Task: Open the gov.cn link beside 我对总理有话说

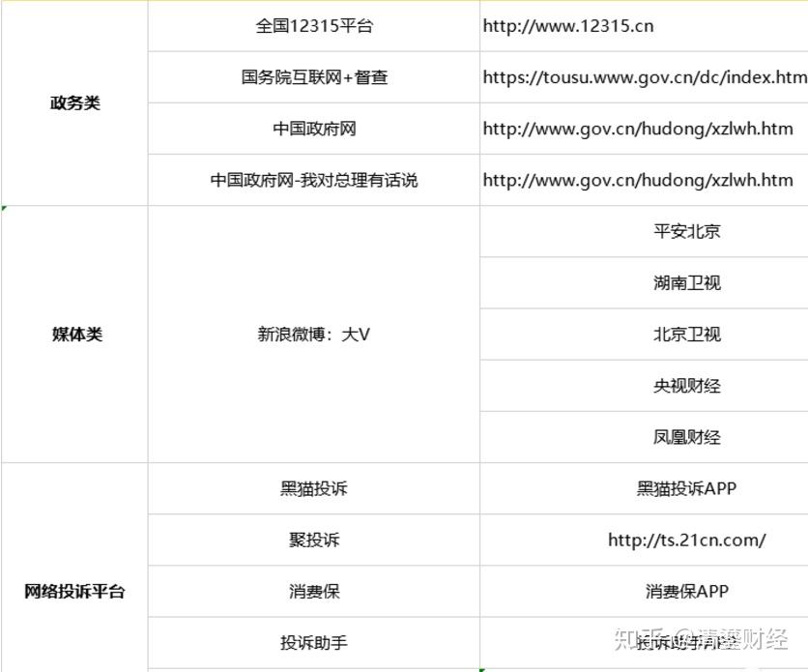Action: [x=638, y=180]
